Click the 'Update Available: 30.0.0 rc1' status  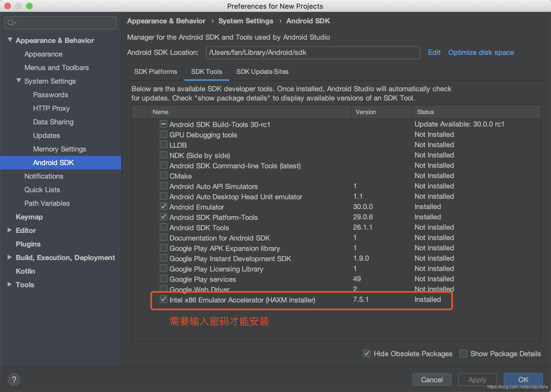tap(459, 124)
